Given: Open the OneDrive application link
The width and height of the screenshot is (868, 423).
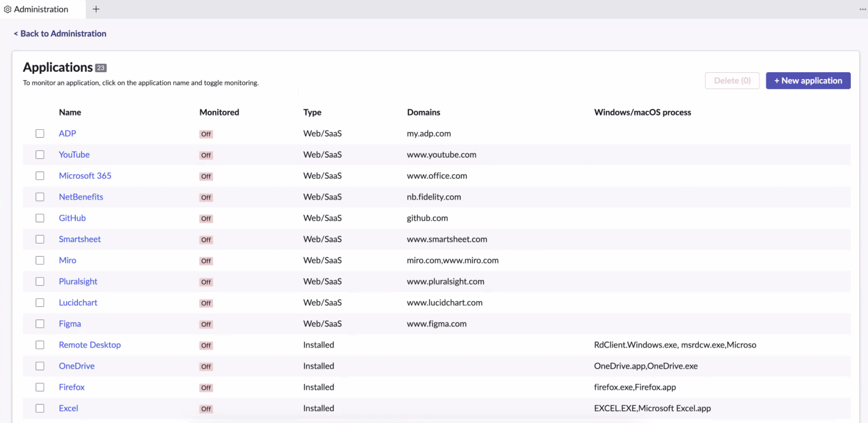Looking at the screenshot, I should [77, 366].
